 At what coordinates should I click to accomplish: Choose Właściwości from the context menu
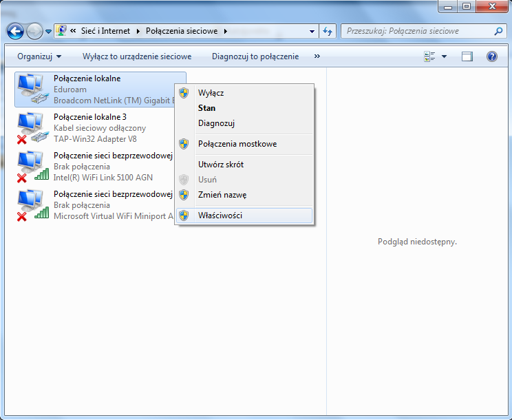[x=220, y=216]
